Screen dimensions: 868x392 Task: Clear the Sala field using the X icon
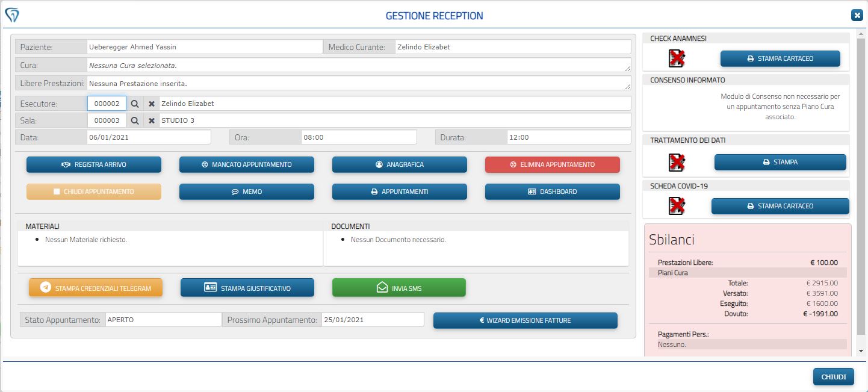[x=151, y=120]
